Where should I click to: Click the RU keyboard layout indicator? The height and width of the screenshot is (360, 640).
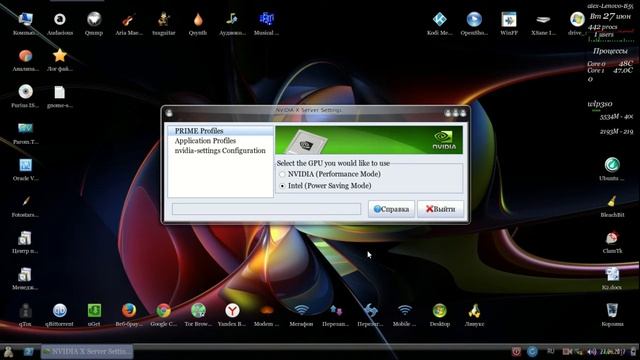click(550, 351)
